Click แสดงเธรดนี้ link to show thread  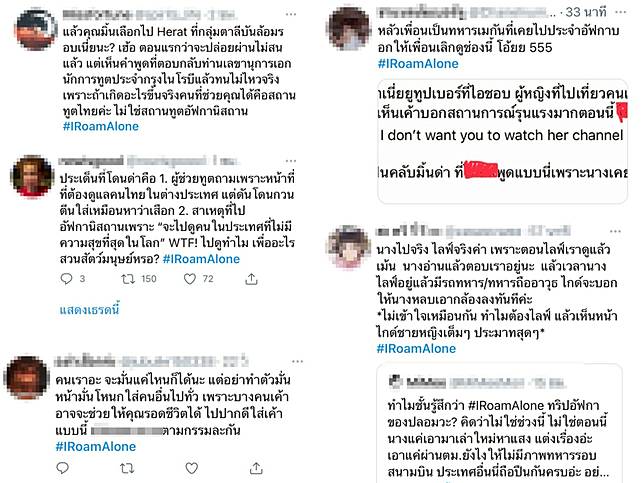[90, 309]
